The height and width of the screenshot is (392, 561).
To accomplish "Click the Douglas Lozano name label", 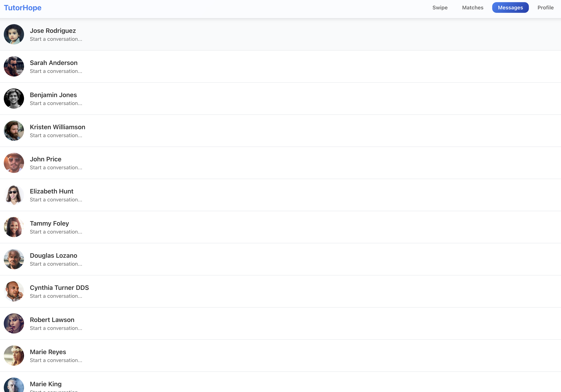I will [53, 256].
